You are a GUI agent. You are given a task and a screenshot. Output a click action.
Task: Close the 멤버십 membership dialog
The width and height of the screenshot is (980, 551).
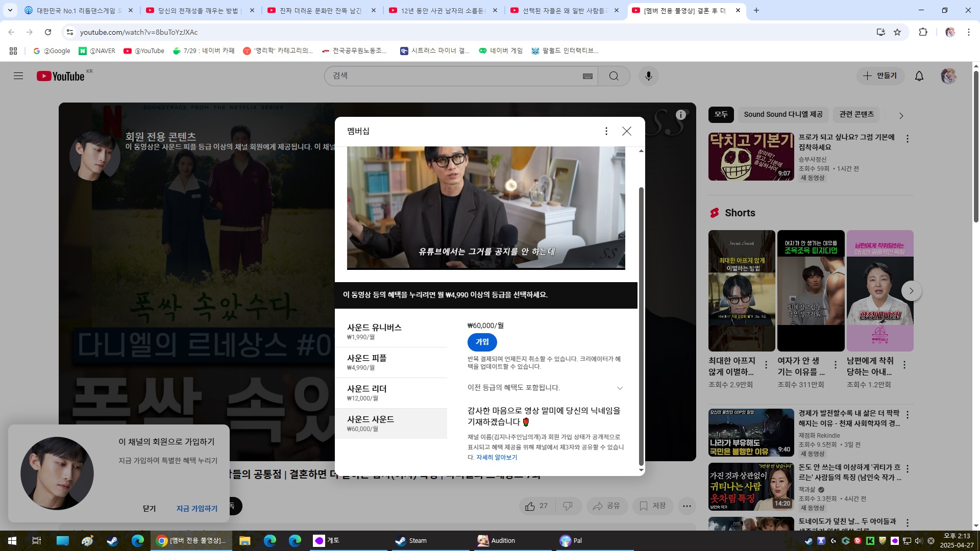click(x=627, y=131)
